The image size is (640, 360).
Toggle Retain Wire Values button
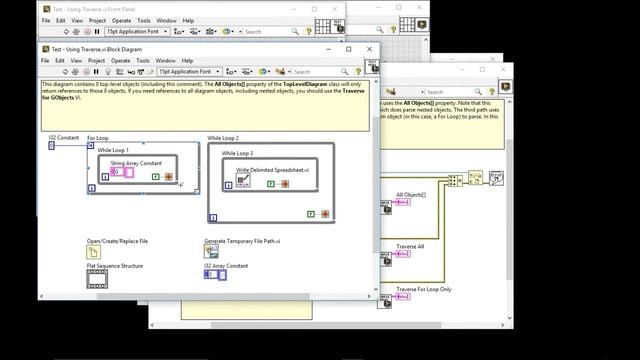click(120, 72)
